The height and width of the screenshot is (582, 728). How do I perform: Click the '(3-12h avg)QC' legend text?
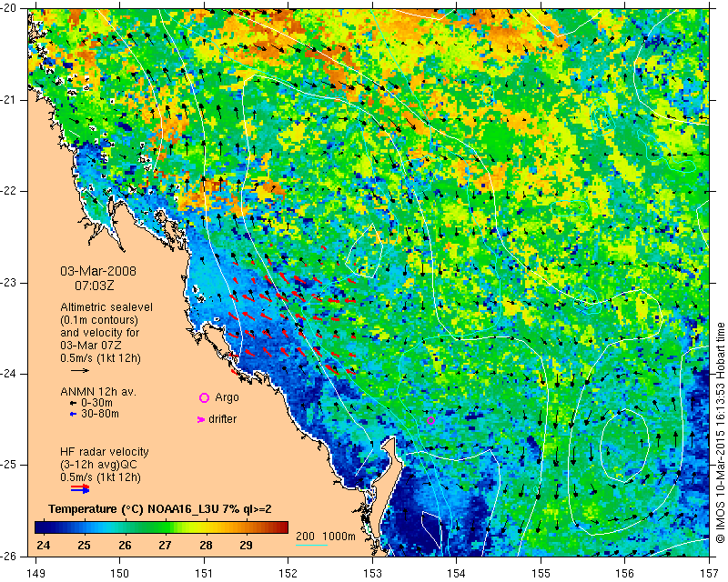coord(98,464)
